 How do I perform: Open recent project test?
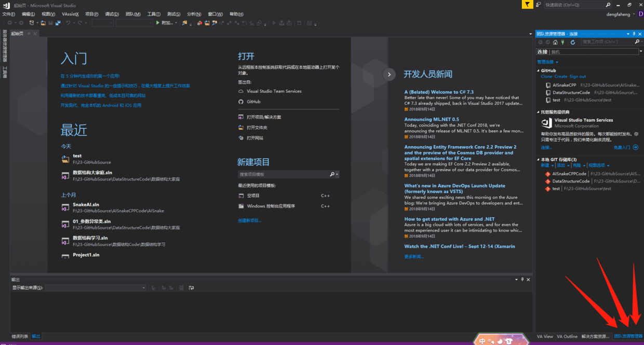[77, 156]
